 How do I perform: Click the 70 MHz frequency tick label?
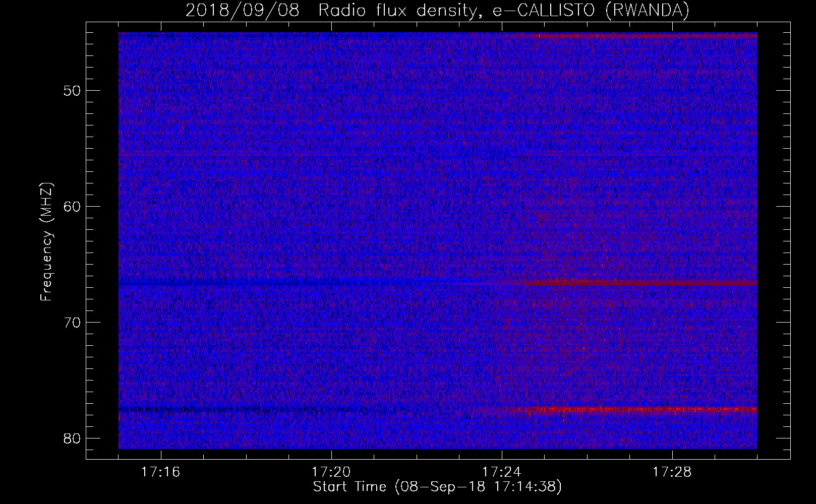click(72, 322)
